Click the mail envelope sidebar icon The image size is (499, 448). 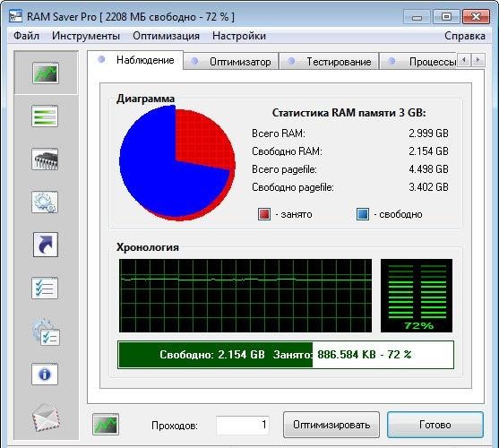pyautogui.click(x=46, y=418)
